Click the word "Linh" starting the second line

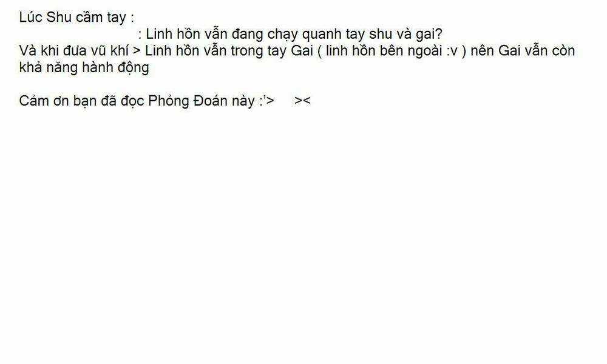(159, 34)
